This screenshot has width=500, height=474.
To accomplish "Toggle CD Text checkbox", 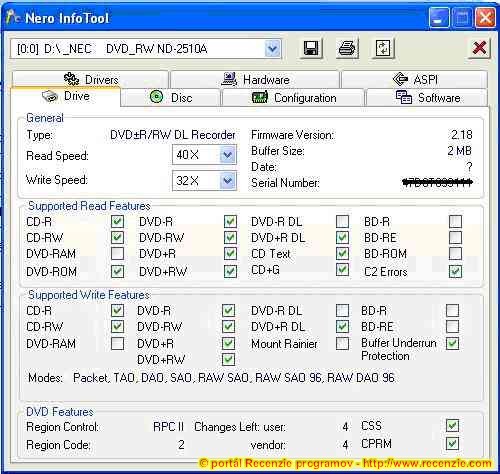I will (x=342, y=254).
